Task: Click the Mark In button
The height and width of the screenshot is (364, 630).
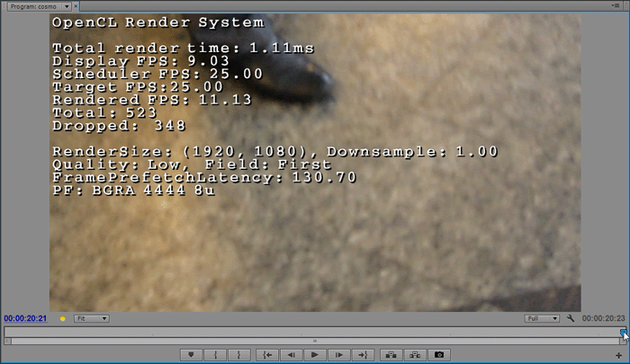Action: pyautogui.click(x=215, y=355)
